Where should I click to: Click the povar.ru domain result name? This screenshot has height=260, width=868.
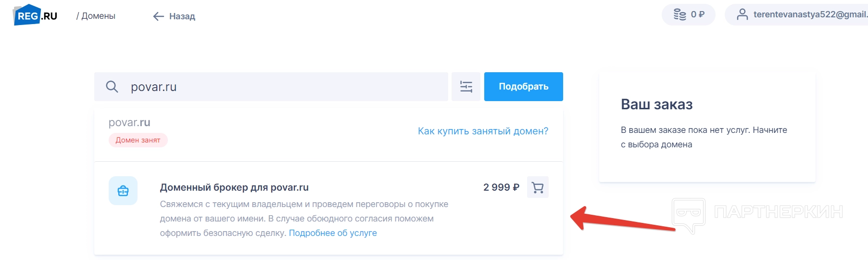point(129,123)
